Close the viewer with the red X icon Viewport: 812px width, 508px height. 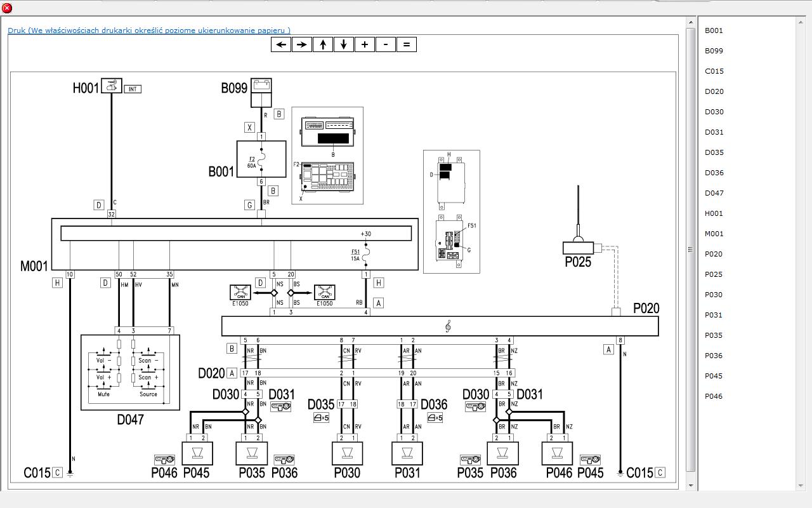coord(7,8)
